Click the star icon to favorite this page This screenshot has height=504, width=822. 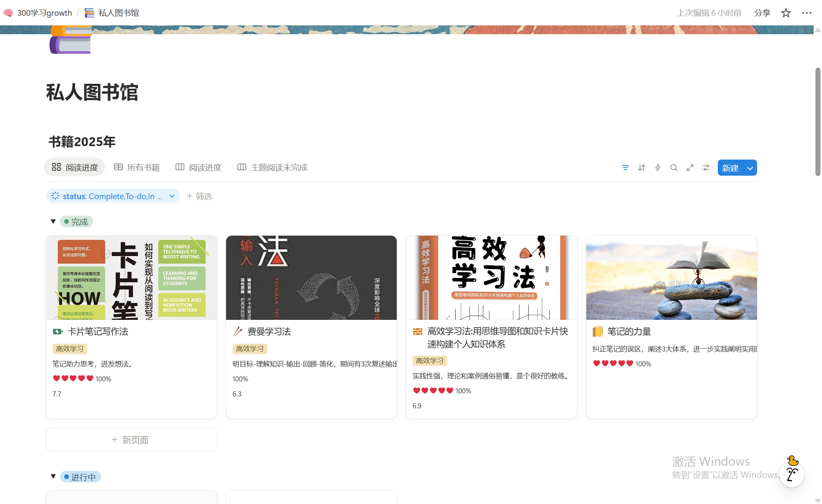[x=785, y=13]
